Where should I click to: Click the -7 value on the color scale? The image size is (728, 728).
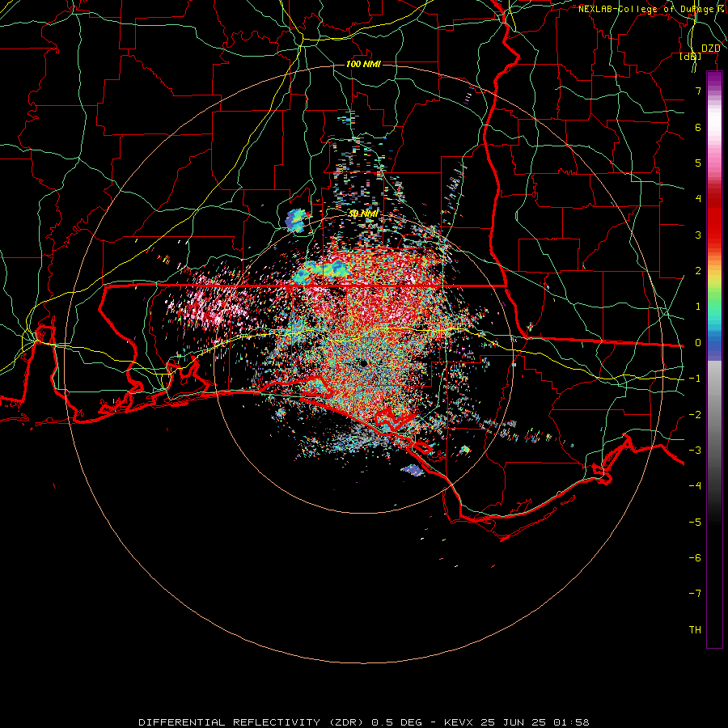point(695,594)
